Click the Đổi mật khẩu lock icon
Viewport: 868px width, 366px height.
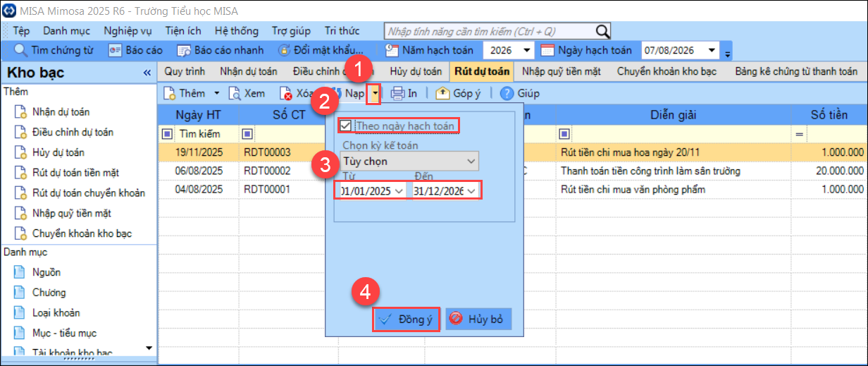[284, 50]
